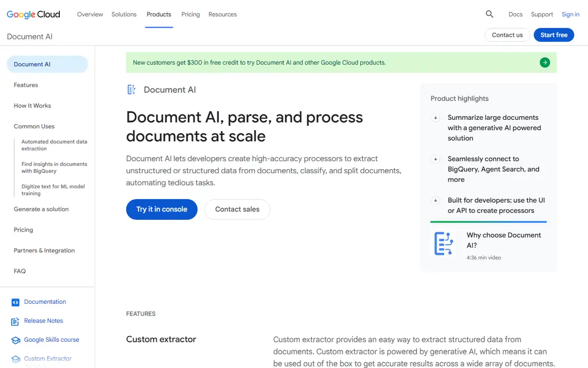588x368 pixels.
Task: Open Pricing in the top navigation
Action: [190, 14]
